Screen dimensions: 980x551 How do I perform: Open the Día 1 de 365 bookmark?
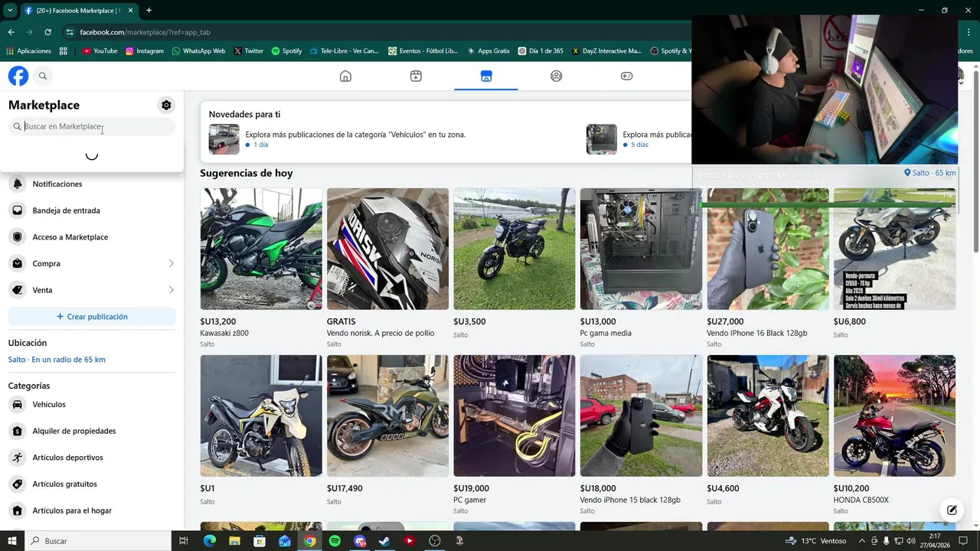coord(541,51)
